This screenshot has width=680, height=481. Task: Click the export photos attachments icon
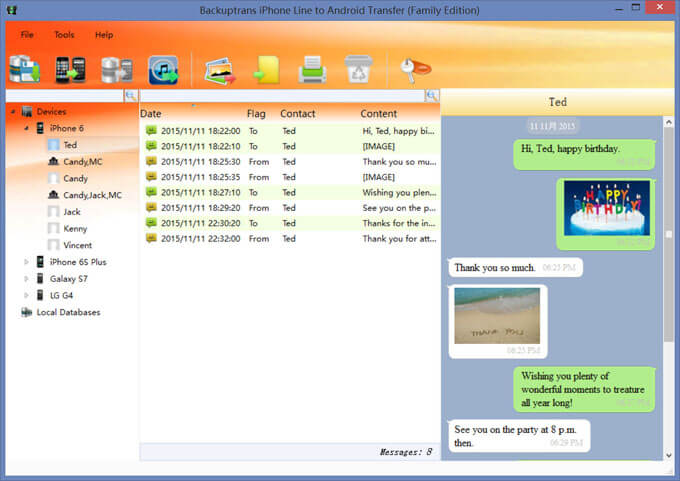click(220, 71)
